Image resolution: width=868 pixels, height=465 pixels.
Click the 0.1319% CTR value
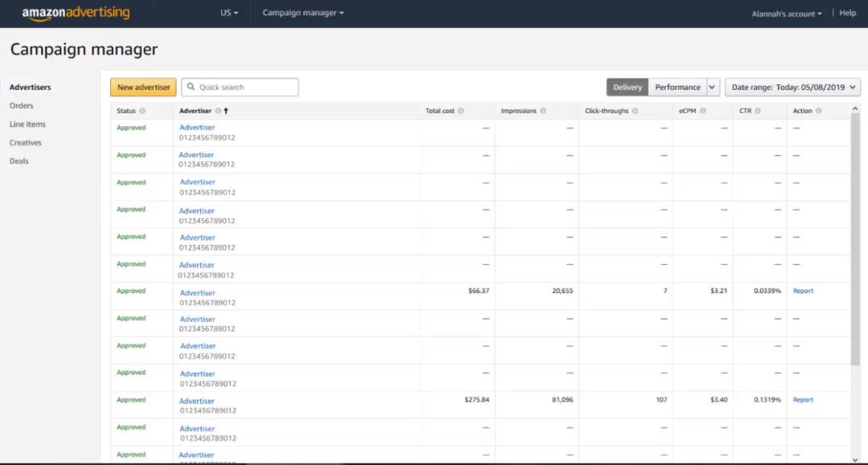[768, 399]
